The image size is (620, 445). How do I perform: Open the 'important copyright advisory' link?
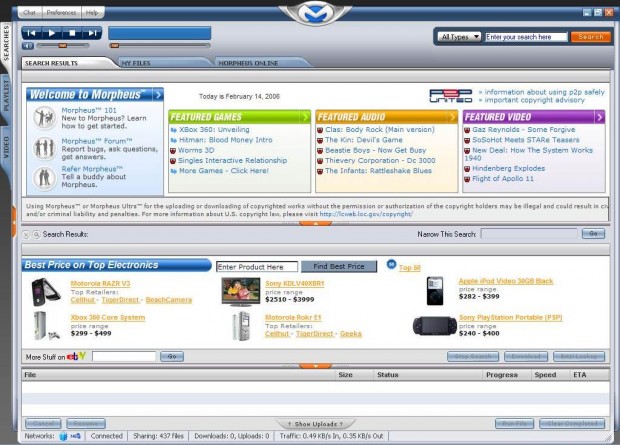click(x=535, y=100)
